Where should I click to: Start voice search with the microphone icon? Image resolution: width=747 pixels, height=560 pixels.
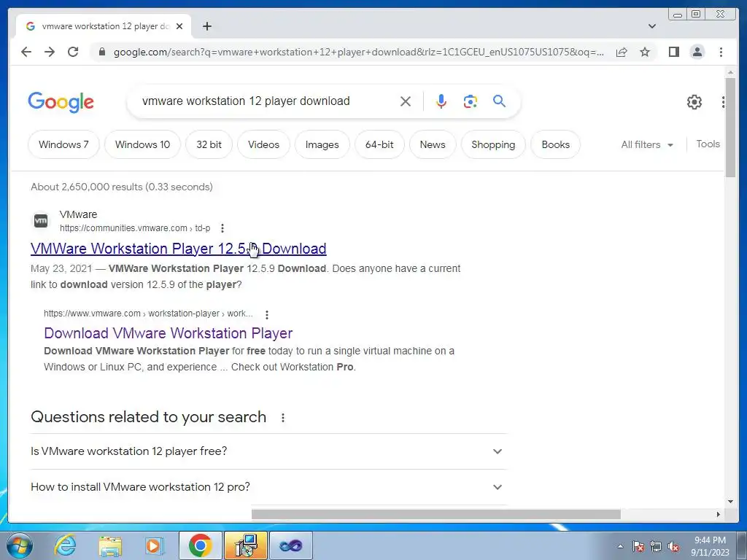pos(441,101)
